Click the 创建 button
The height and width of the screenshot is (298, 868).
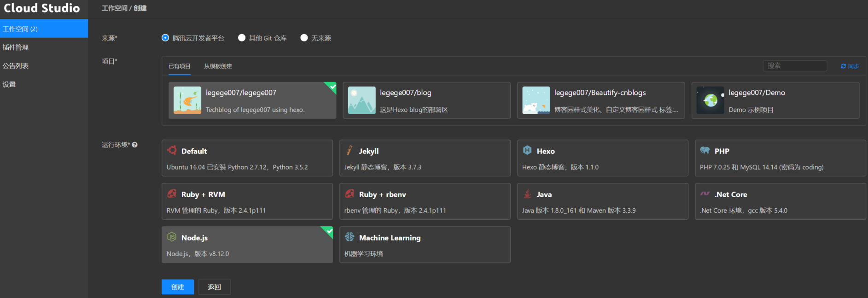coord(178,286)
